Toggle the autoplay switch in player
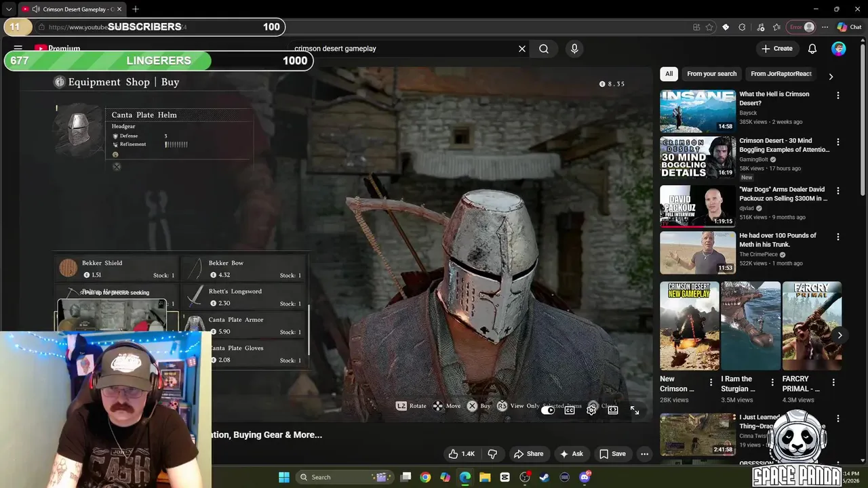 coord(548,410)
